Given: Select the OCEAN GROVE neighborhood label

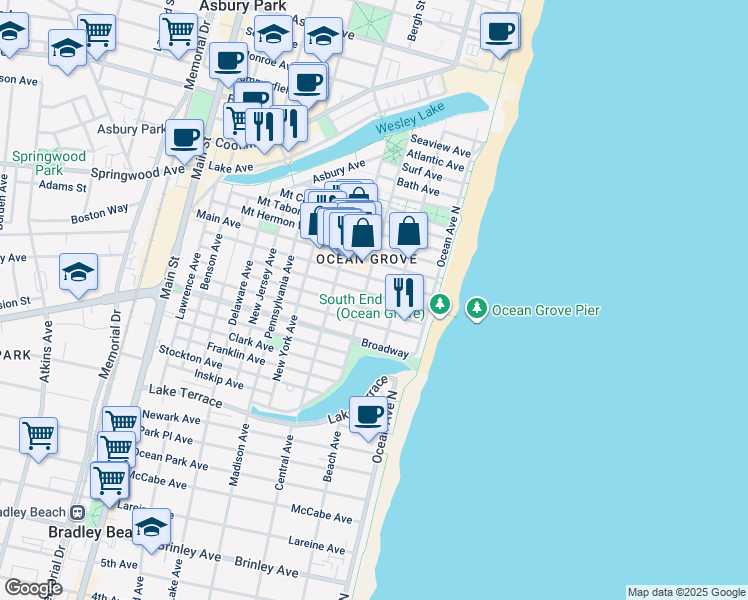Looking at the screenshot, I should pos(367,259).
